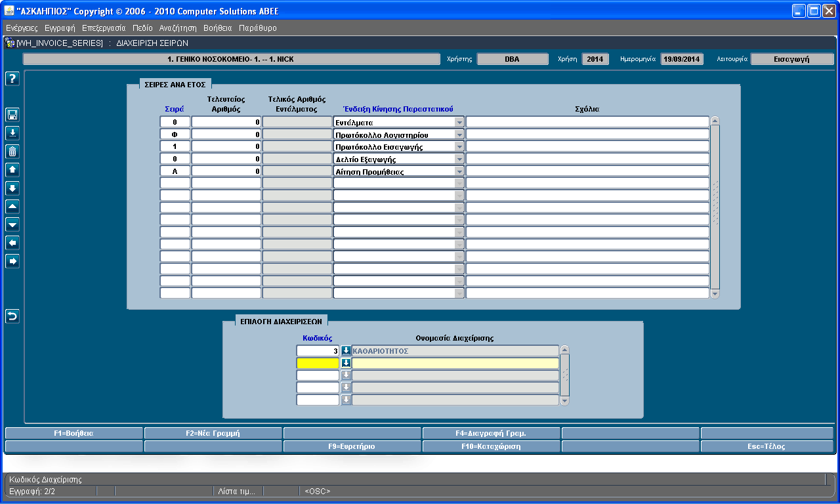The height and width of the screenshot is (504, 840).
Task: Click the DBA user field
Action: (513, 59)
